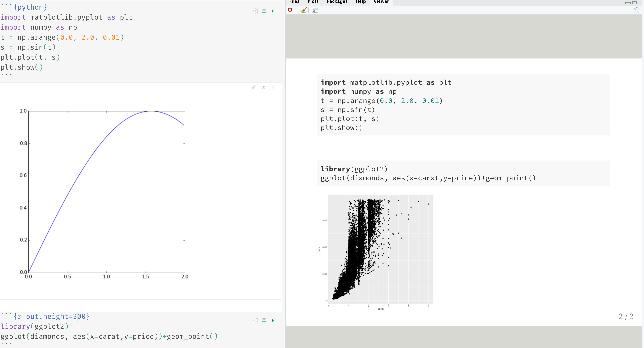Click the 'carat' axis label on scatter plot
The image size is (644, 348).
click(380, 309)
